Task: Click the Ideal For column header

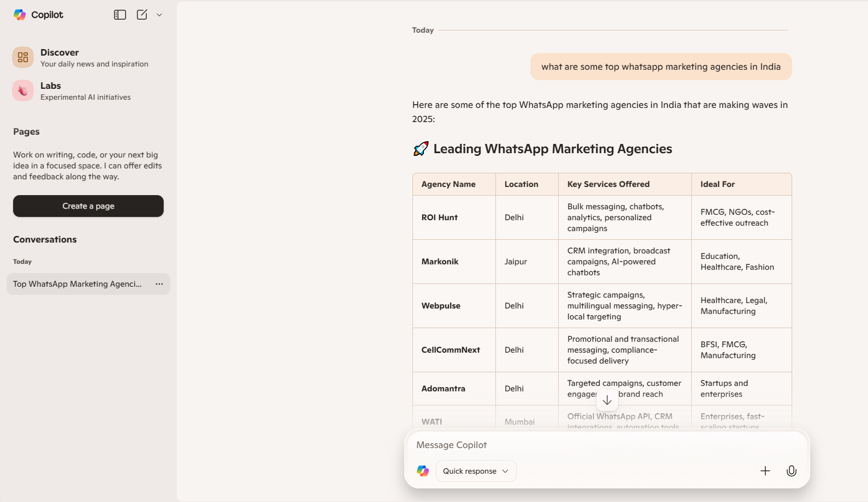Action: tap(741, 184)
